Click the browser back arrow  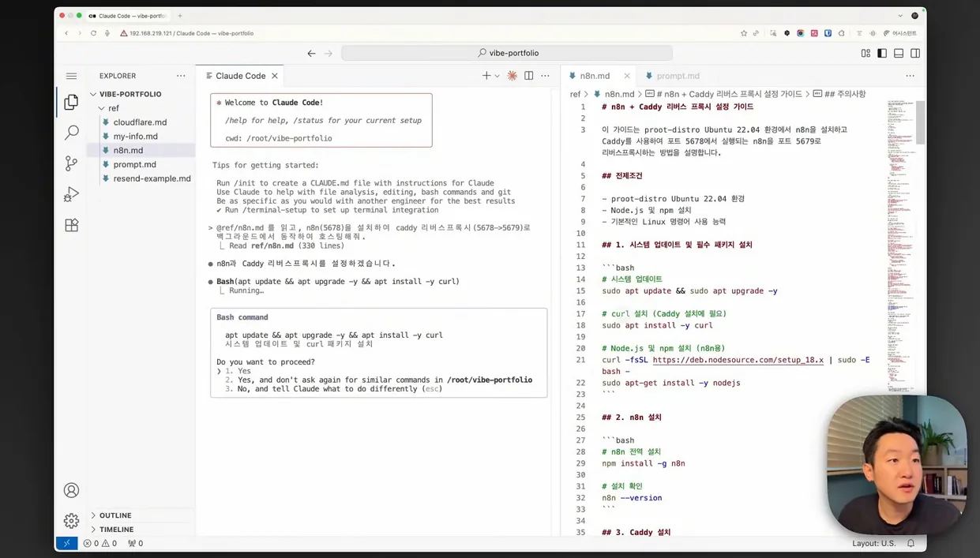66,33
